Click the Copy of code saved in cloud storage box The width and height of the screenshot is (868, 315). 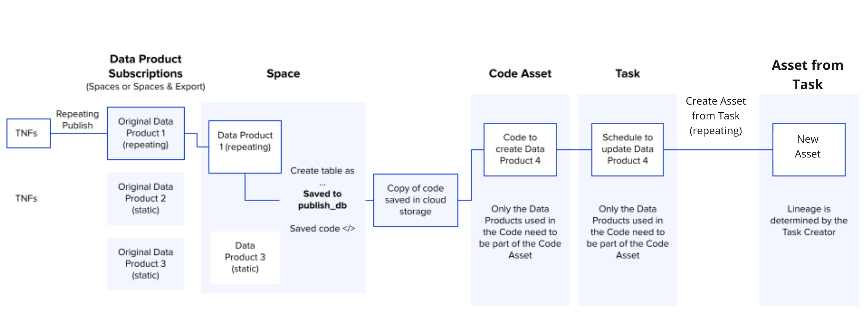click(415, 200)
